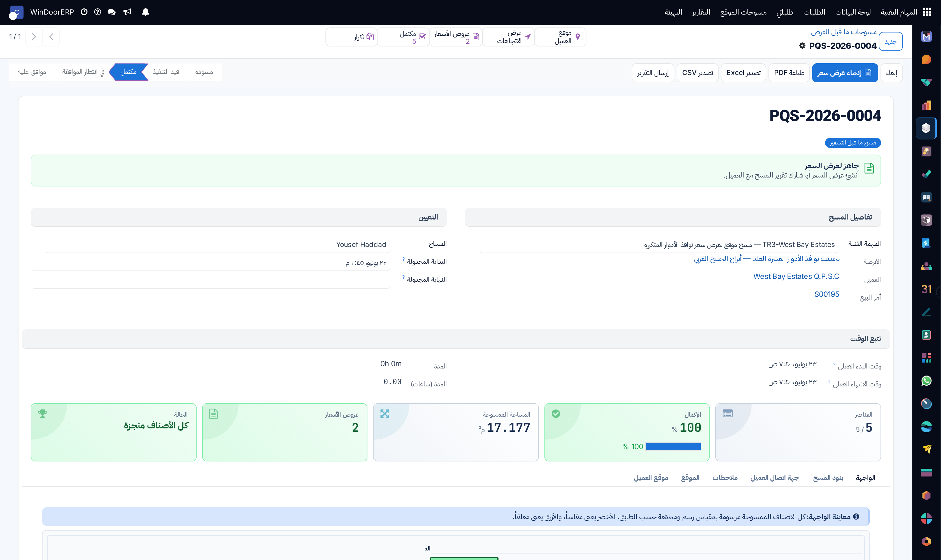Go to the previous record arrow
Viewport: 941px width, 560px height.
tap(51, 37)
